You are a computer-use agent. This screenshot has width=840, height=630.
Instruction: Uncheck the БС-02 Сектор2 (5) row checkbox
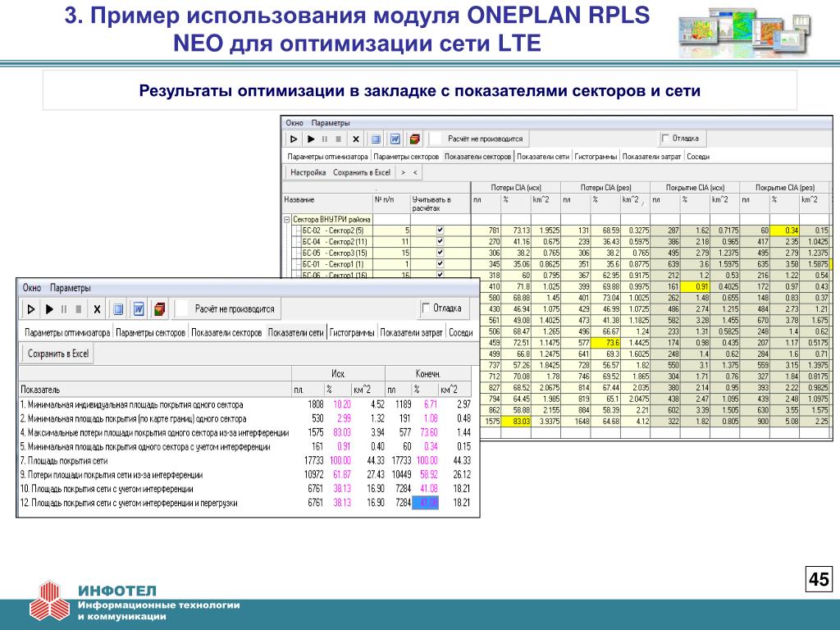pyautogui.click(x=440, y=230)
